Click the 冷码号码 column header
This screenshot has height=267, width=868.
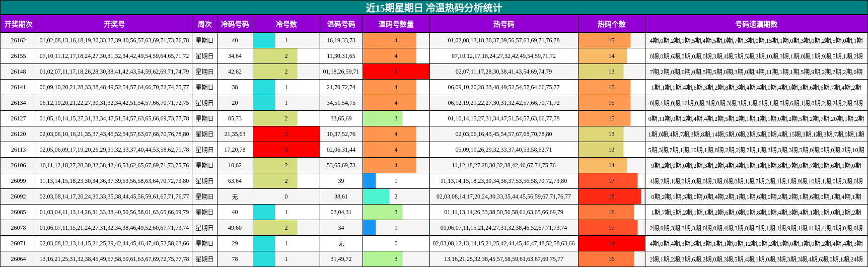pos(235,24)
